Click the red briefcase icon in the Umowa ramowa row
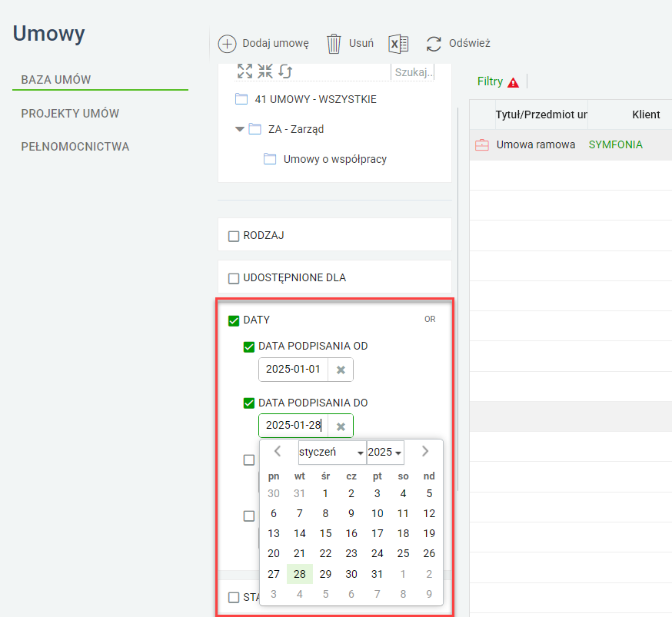The image size is (672, 617). click(x=482, y=145)
